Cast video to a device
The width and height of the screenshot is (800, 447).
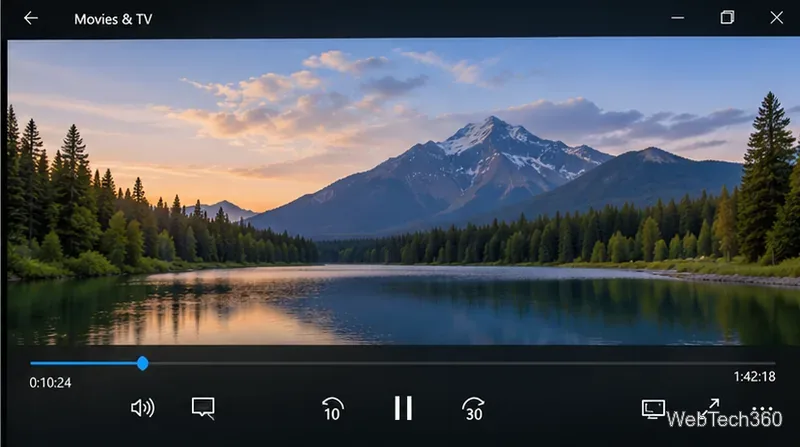(653, 409)
